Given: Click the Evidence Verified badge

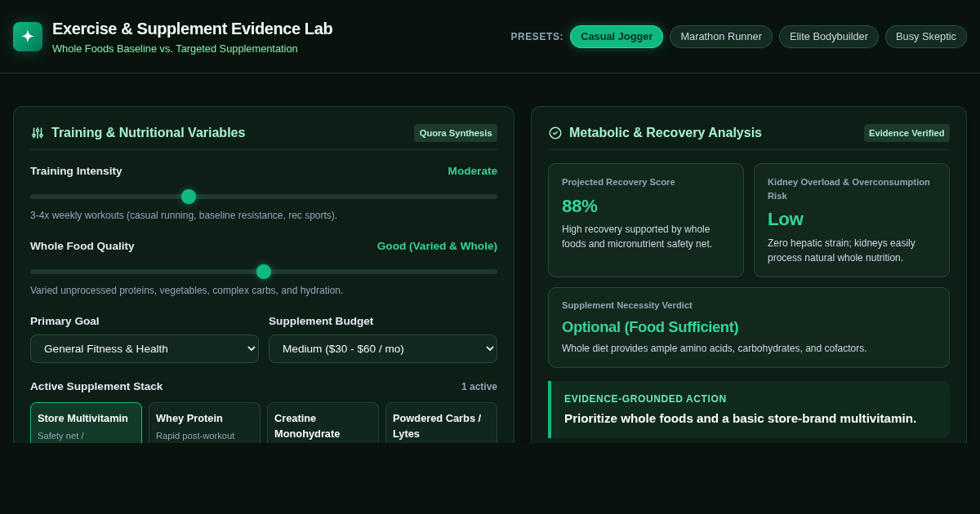Looking at the screenshot, I should 906,133.
